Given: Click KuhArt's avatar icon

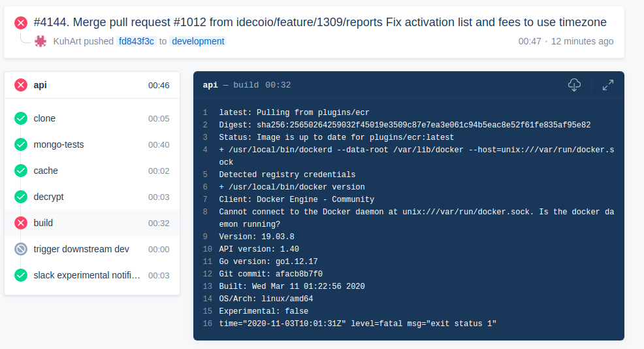Looking at the screenshot, I should point(41,41).
